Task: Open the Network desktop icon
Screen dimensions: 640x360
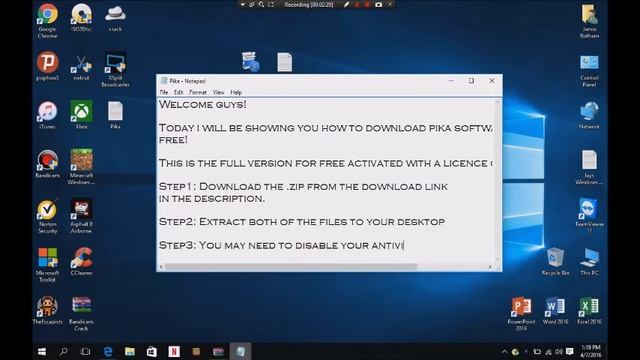Action: 589,115
